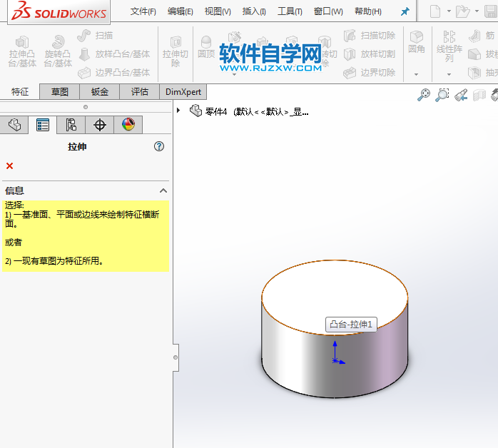
Task: Open the 视图(V) menu
Action: pyautogui.click(x=218, y=11)
